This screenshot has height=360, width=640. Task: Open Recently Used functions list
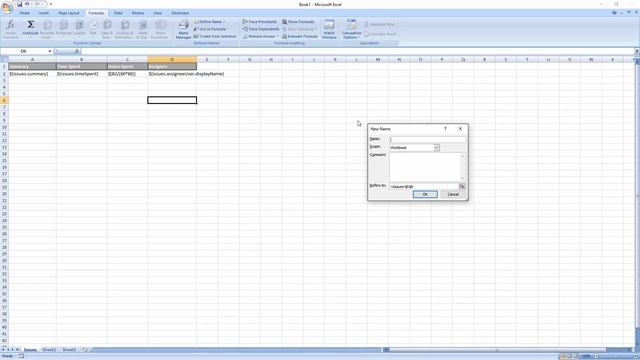pos(47,29)
